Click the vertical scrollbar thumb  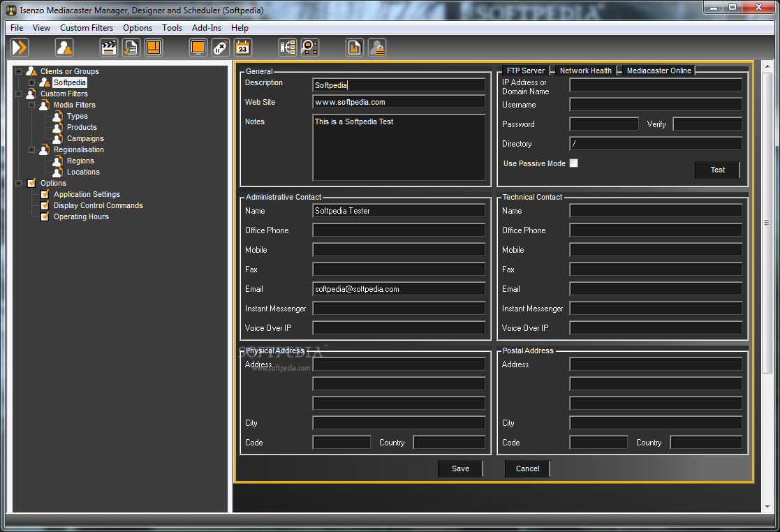pyautogui.click(x=767, y=223)
